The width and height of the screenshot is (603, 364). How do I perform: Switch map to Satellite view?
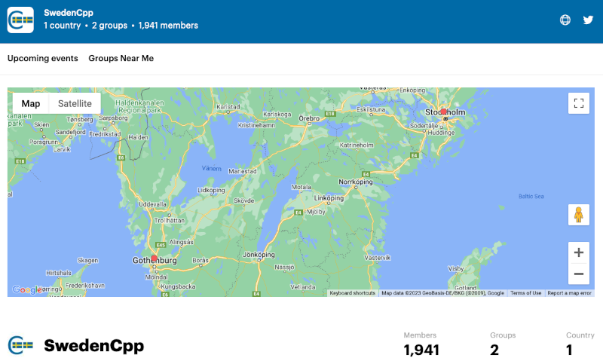pos(75,103)
